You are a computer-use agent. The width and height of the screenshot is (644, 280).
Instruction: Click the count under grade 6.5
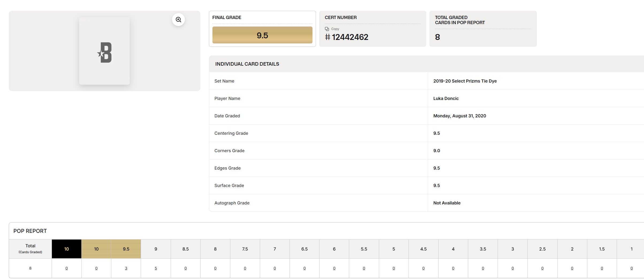click(x=304, y=268)
